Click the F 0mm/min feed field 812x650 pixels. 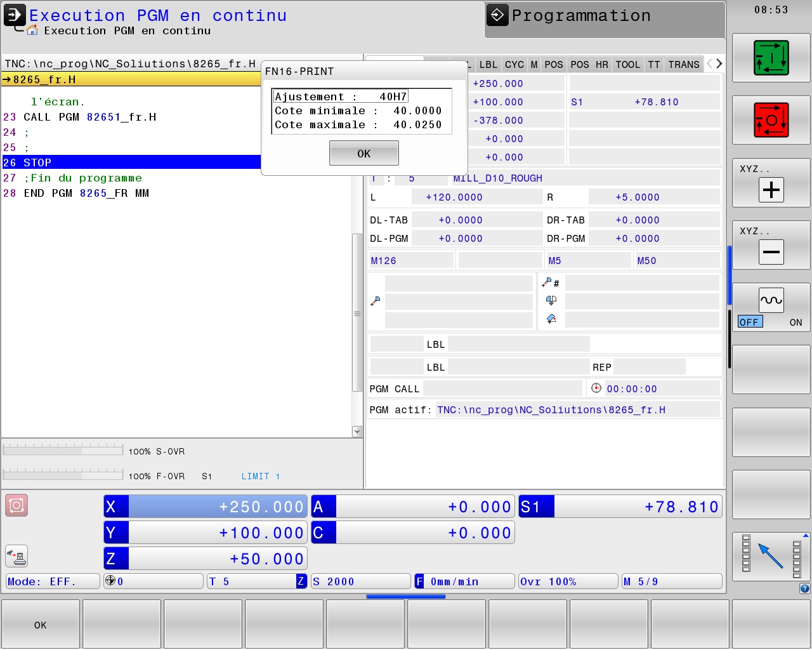(464, 581)
